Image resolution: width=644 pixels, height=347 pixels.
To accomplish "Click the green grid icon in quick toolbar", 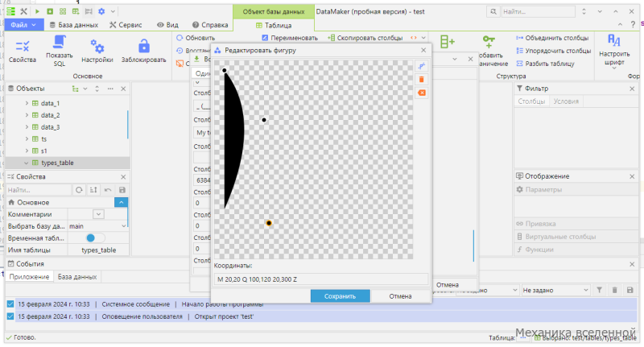I will pyautogui.click(x=63, y=11).
